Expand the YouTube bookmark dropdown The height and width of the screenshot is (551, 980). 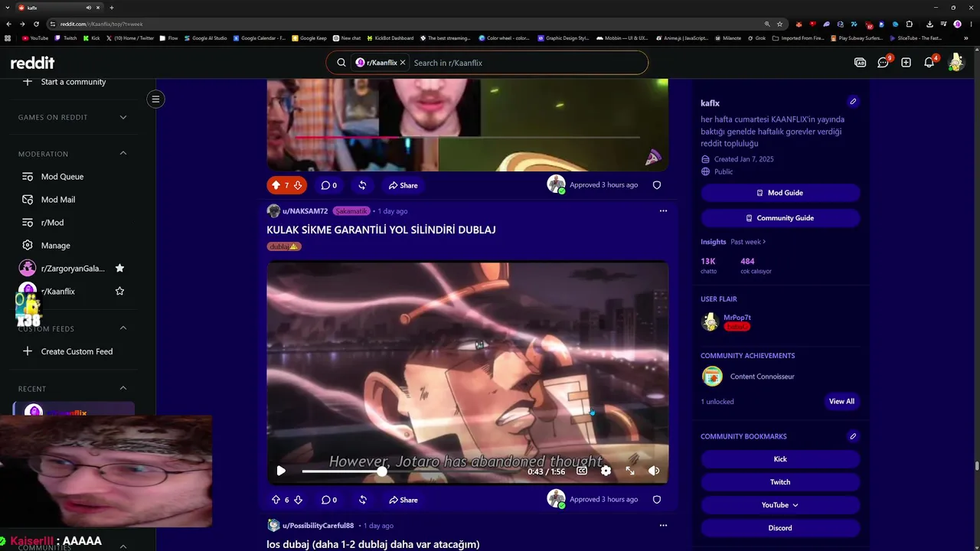tap(780, 505)
